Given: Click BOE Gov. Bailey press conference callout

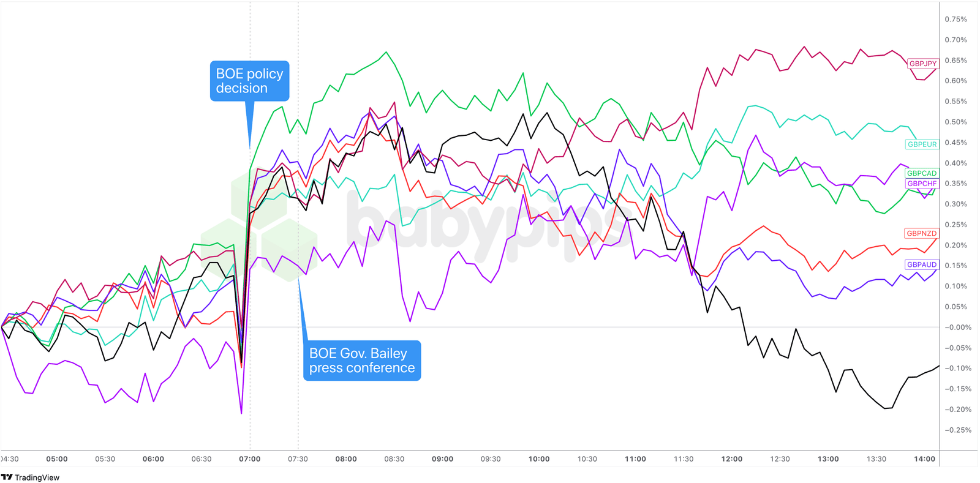Looking at the screenshot, I should (362, 361).
